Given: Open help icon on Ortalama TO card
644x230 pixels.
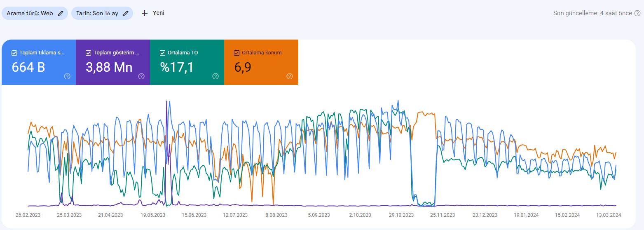Looking at the screenshot, I should (215, 76).
